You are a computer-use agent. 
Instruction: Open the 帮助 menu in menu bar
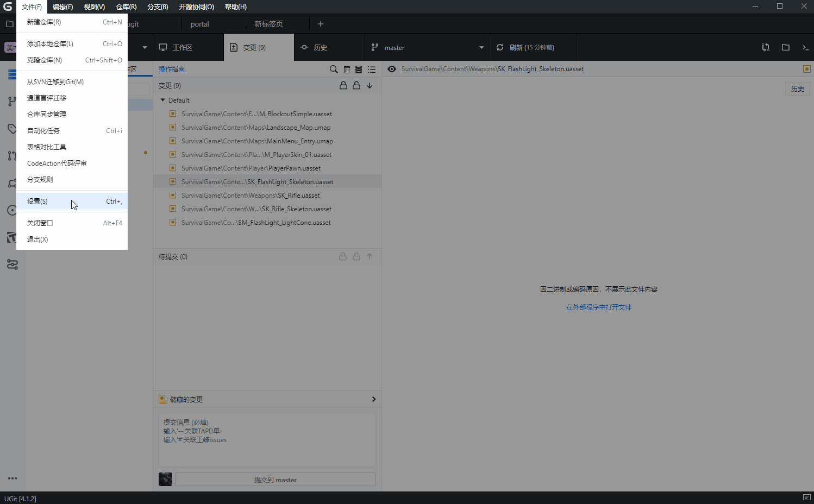[x=235, y=7]
